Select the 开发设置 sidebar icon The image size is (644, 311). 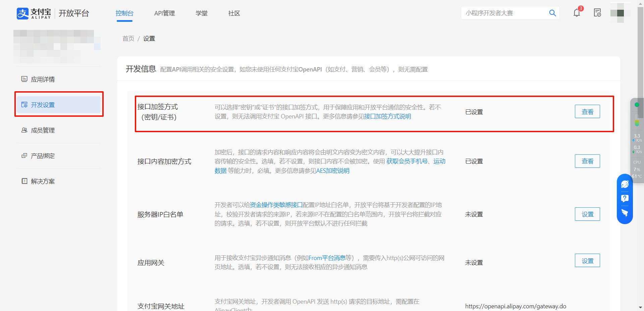point(24,105)
